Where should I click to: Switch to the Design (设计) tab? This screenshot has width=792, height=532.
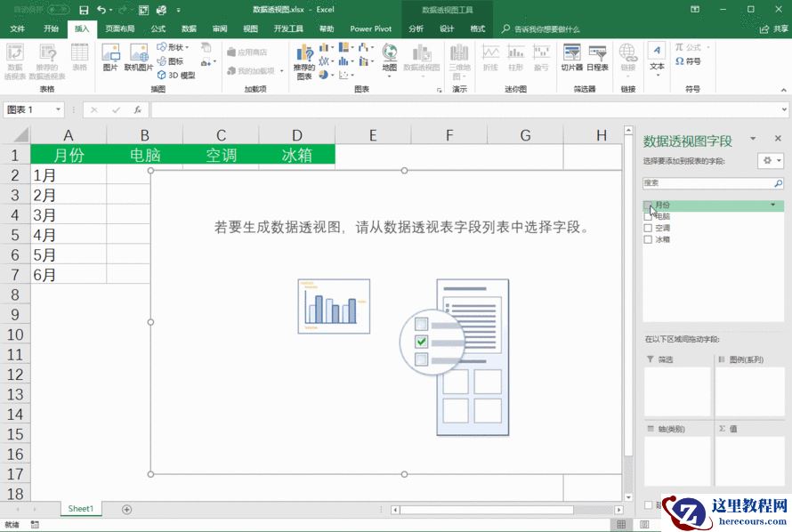click(x=447, y=28)
